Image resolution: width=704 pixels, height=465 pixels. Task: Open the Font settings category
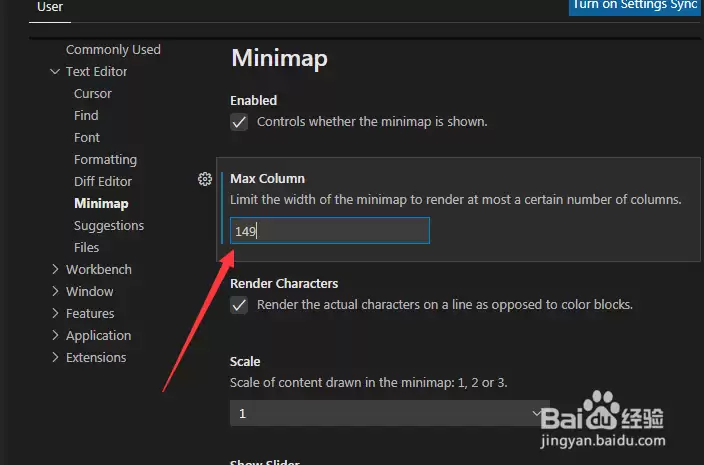click(x=87, y=137)
